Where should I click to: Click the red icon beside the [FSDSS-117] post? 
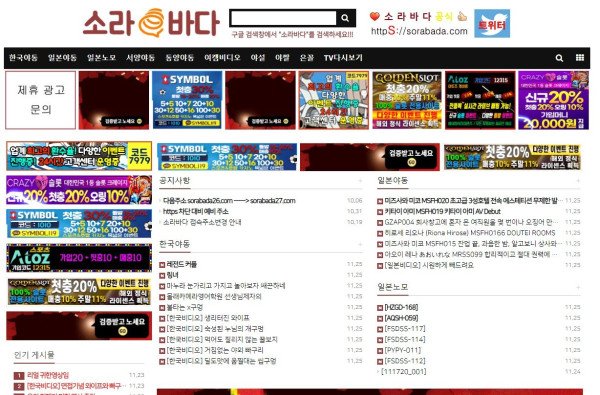click(380, 329)
